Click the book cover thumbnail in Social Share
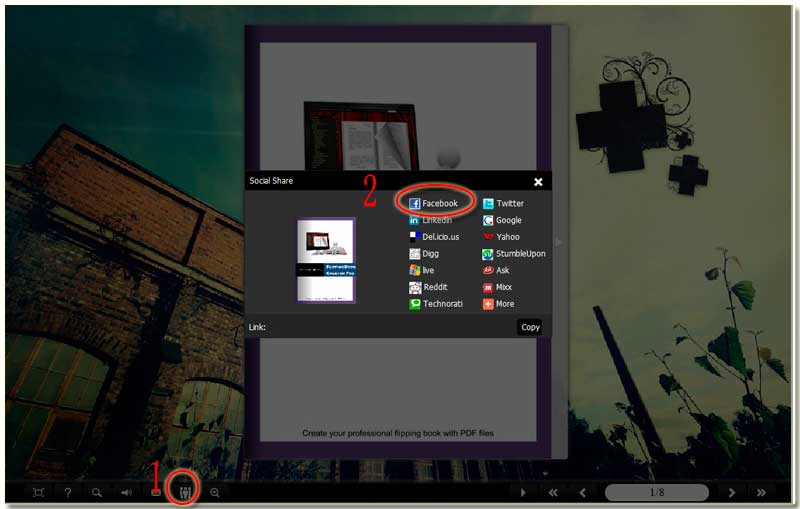Screen dimensions: 800x509 [x=327, y=261]
